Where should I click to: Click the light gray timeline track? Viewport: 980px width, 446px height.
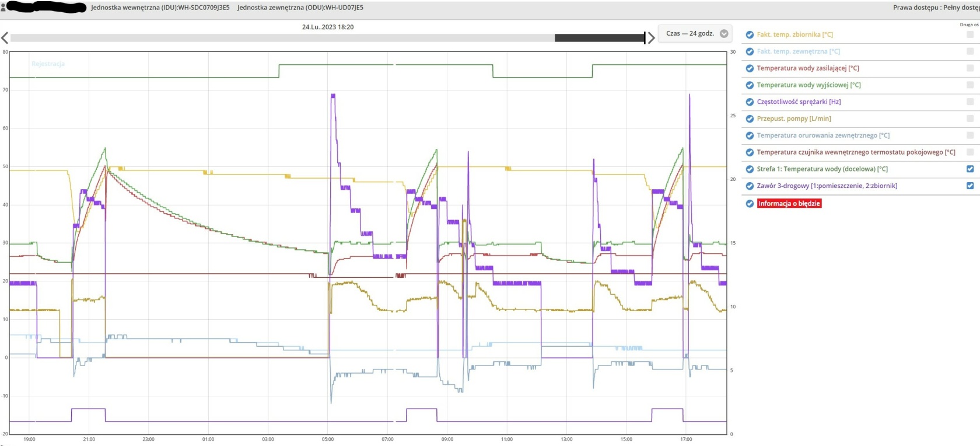tap(280, 38)
